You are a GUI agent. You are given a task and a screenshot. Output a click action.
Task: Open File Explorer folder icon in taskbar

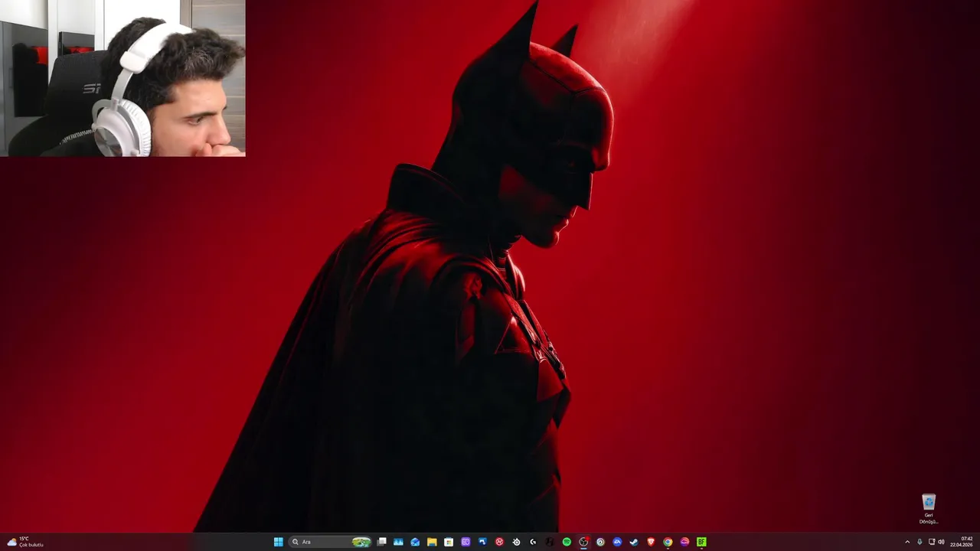[x=432, y=542]
